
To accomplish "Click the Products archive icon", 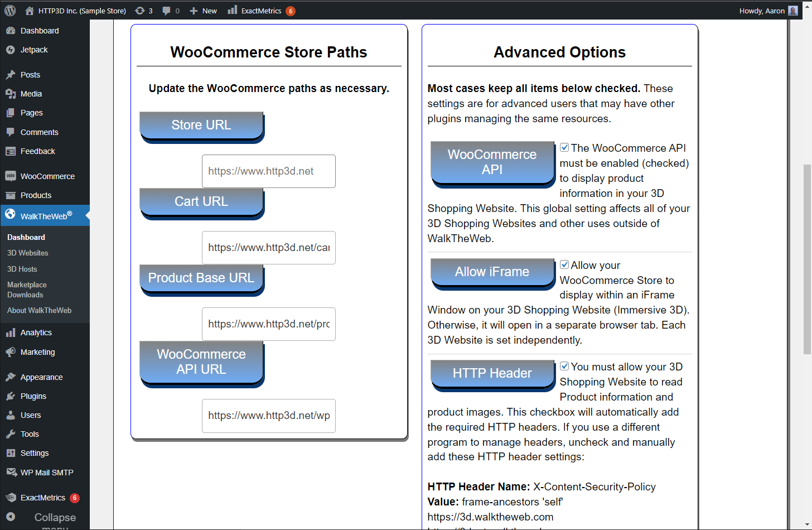I will click(11, 195).
